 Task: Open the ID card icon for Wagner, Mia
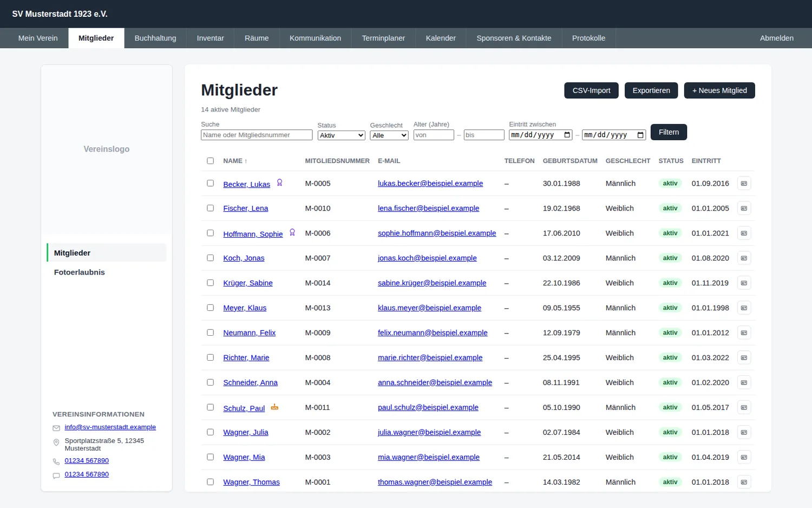tap(744, 458)
